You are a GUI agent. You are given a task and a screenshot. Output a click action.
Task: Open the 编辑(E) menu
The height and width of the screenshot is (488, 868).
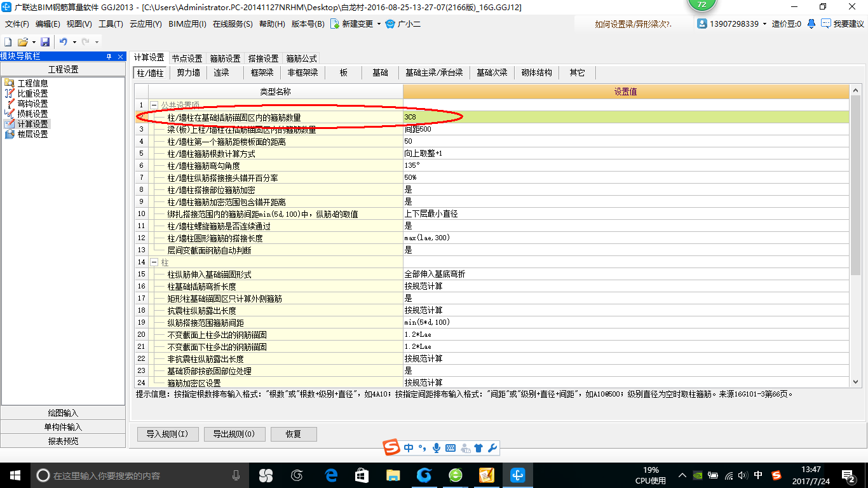click(48, 24)
